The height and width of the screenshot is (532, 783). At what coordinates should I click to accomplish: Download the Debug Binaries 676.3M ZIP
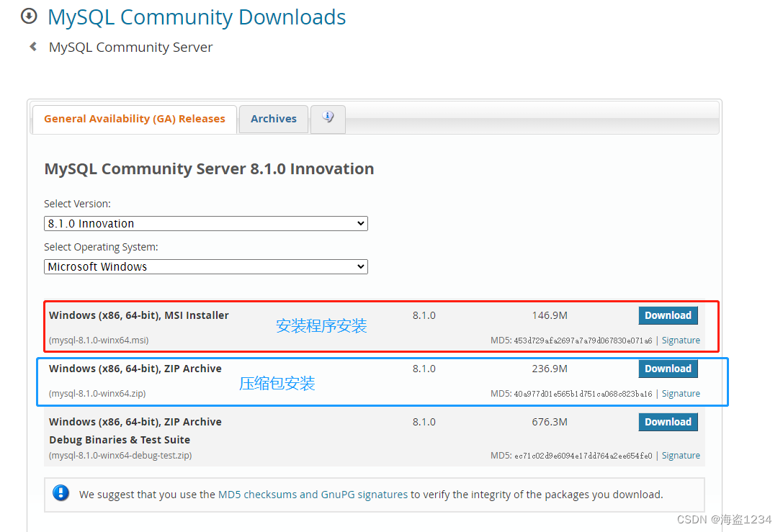(x=668, y=422)
